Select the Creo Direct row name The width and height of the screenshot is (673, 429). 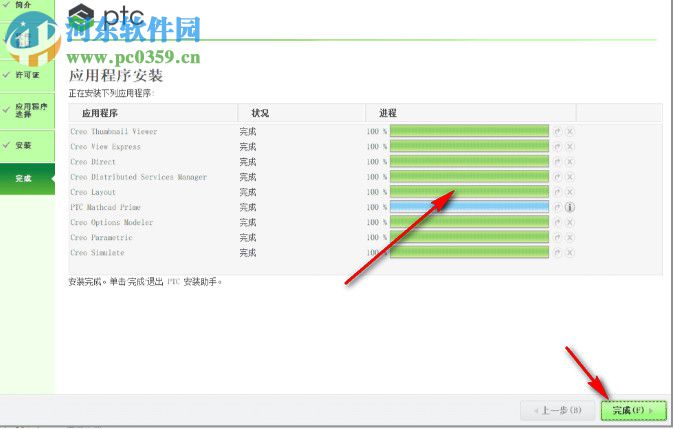tap(93, 162)
